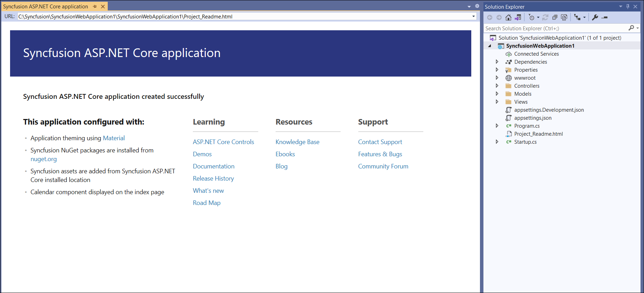Screen dimensions: 644x293
Task: Switch between solutions and folder views icon
Action: (518, 17)
